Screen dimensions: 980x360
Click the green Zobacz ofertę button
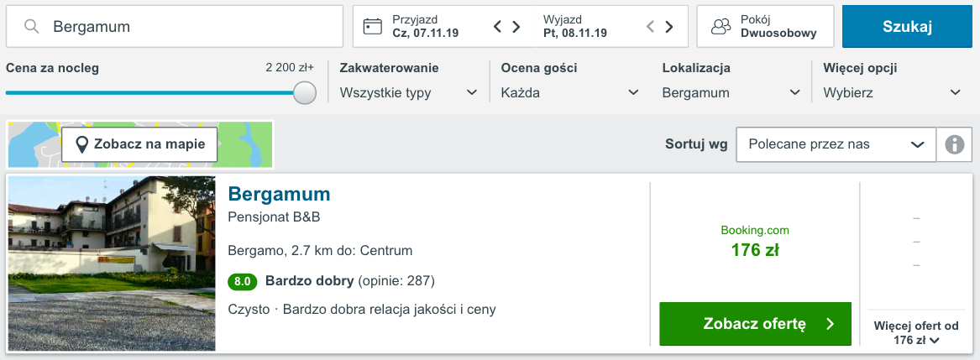point(755,324)
